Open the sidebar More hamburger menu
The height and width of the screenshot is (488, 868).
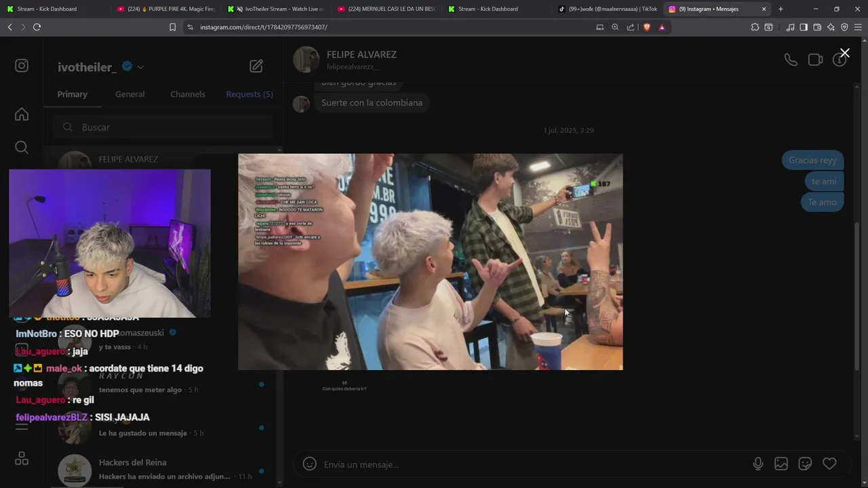coord(22,425)
